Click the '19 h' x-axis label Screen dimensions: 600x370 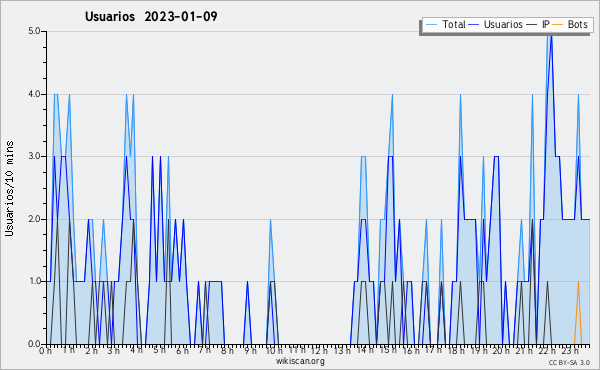(478, 351)
